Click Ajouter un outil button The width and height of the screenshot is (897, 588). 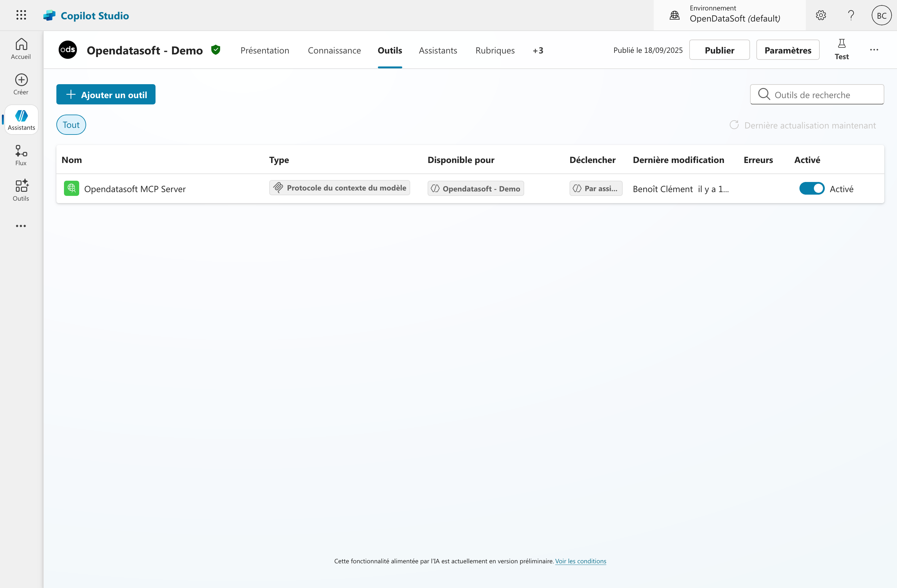click(x=106, y=95)
